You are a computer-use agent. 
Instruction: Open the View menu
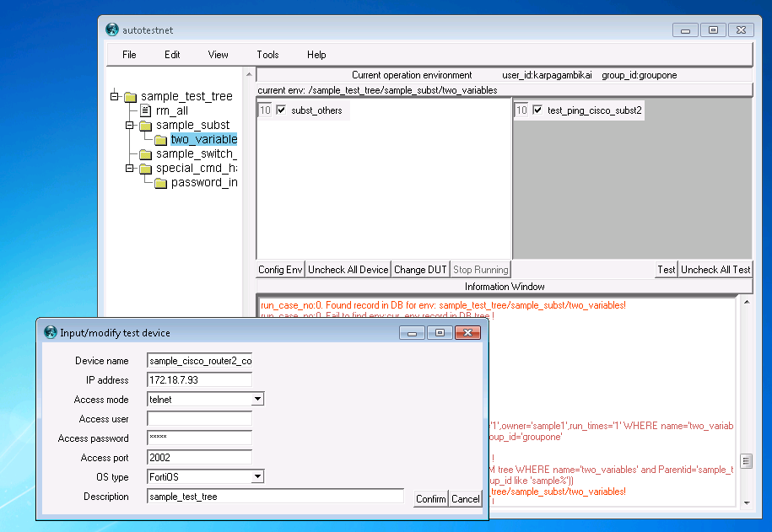(218, 55)
